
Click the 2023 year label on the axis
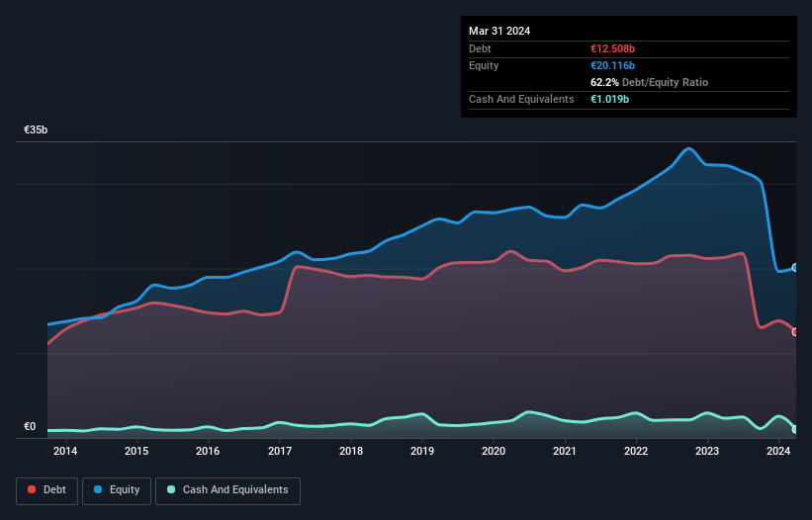(707, 452)
